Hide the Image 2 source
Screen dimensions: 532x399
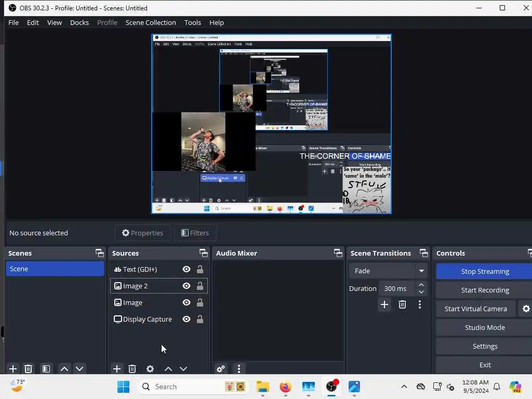tap(187, 286)
